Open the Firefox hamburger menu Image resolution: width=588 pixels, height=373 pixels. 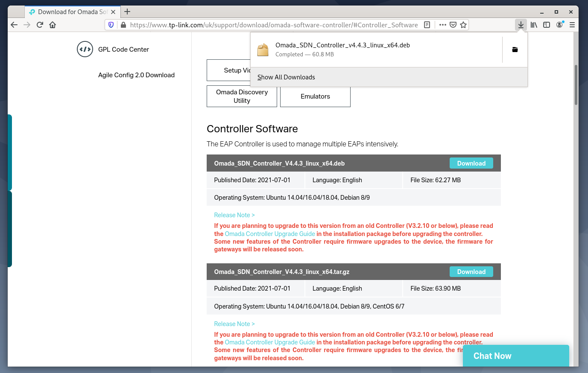572,25
